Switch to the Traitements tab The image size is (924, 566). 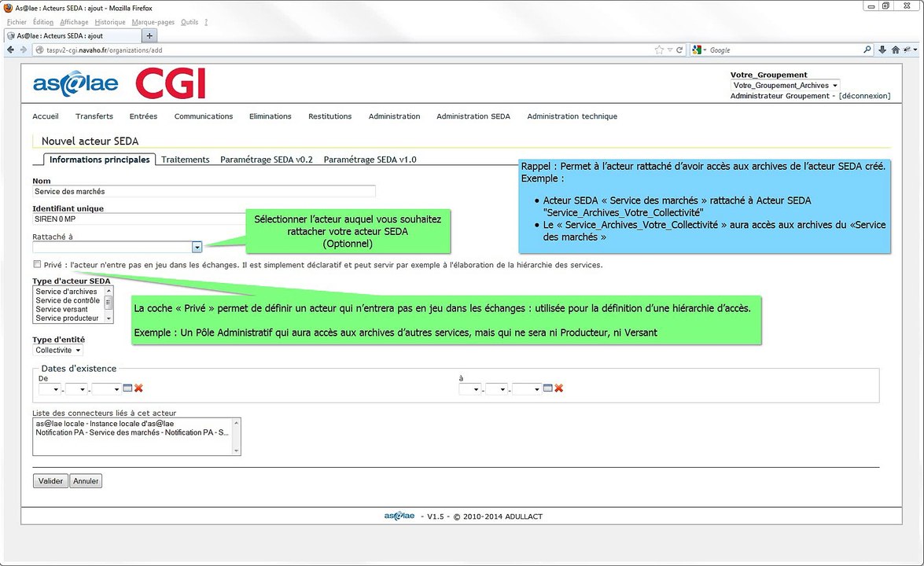(185, 160)
